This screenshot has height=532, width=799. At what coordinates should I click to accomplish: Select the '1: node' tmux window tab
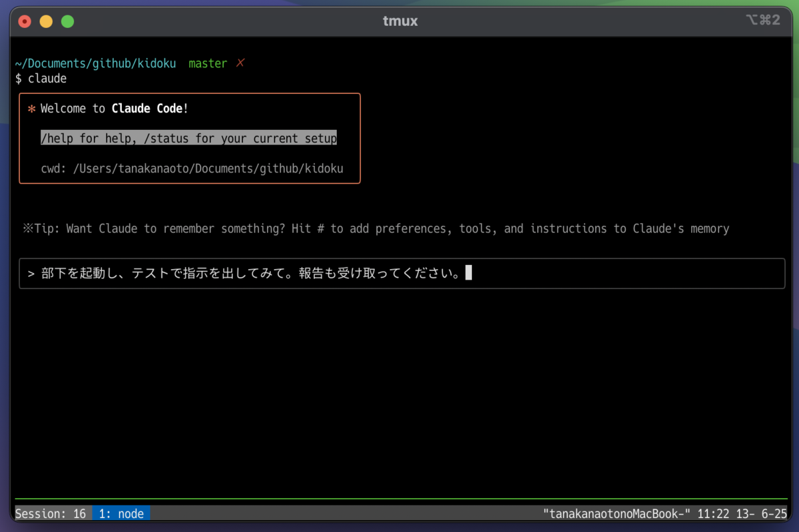121,513
